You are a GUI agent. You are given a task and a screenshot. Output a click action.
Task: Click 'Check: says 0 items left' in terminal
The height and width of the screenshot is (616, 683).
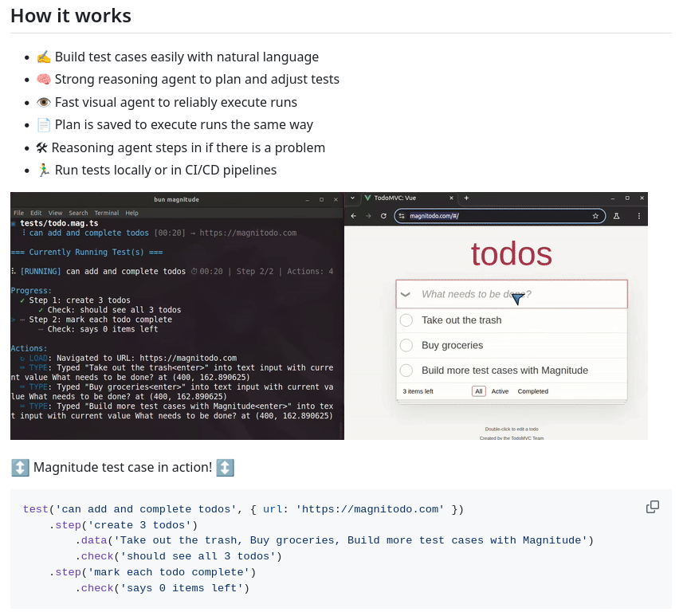(103, 329)
